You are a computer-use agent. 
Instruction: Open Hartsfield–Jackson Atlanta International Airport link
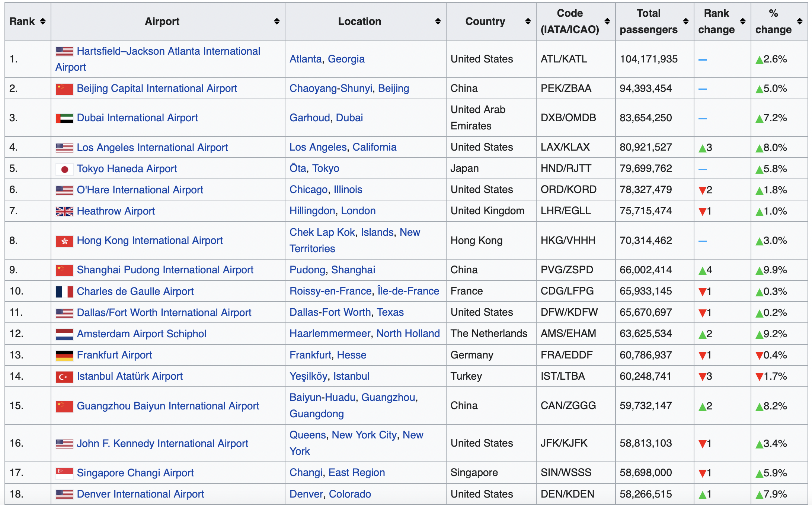[x=168, y=51]
